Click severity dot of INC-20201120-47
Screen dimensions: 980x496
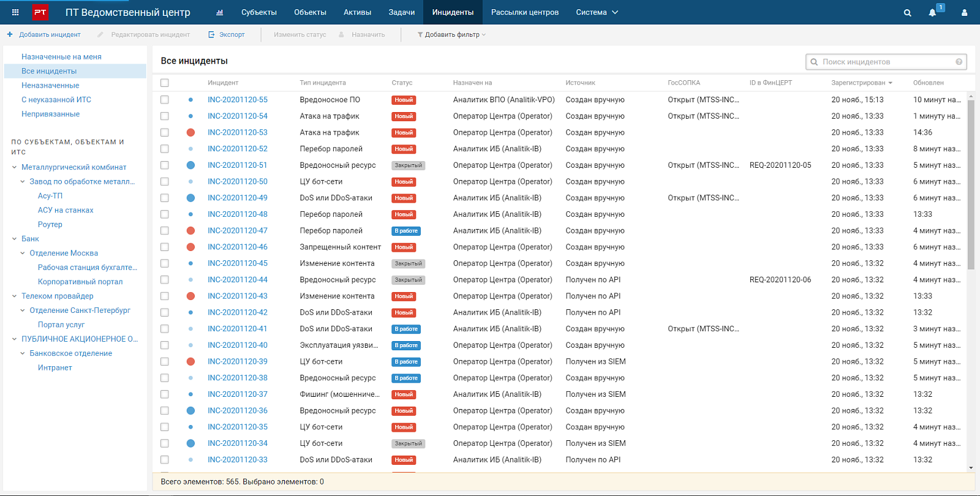pos(190,231)
